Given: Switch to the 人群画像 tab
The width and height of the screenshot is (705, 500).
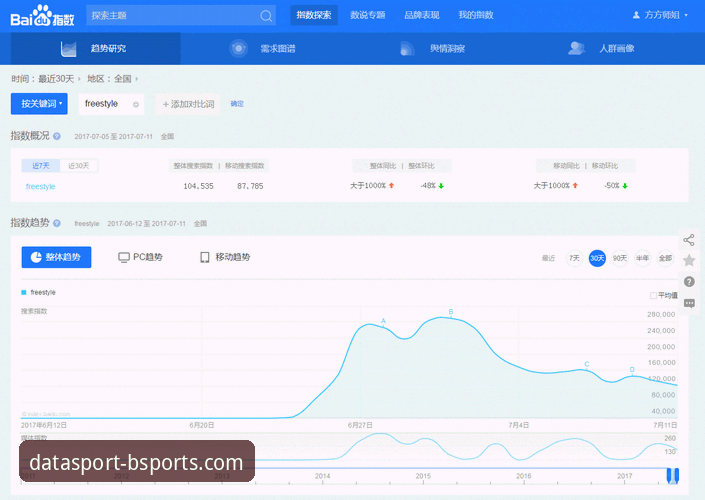Looking at the screenshot, I should click(x=617, y=49).
